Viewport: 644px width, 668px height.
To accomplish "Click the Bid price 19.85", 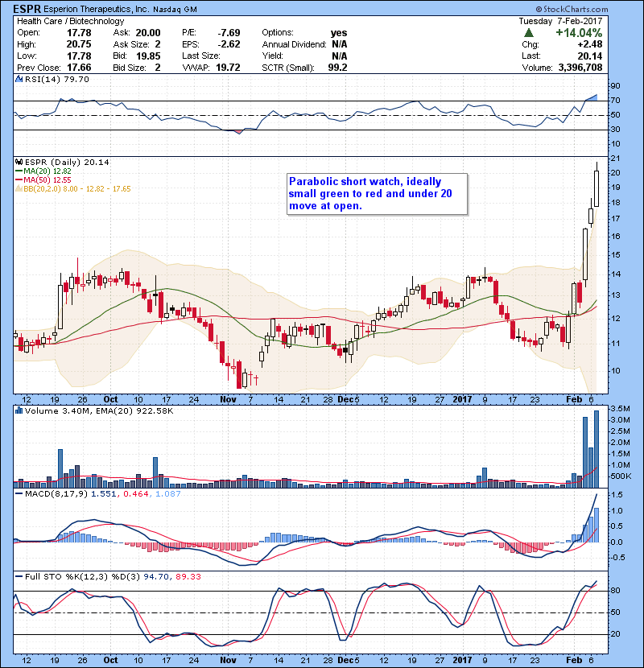I will coord(148,56).
